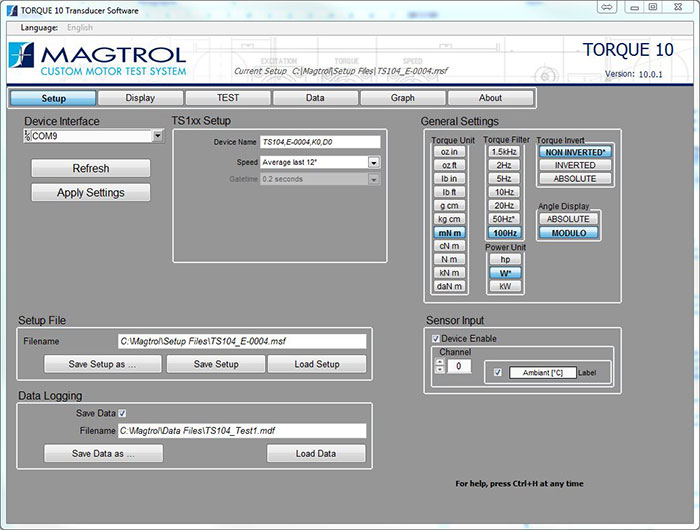Set torque filter to 20Hz
Viewport: 700px width, 530px height.
tap(504, 205)
